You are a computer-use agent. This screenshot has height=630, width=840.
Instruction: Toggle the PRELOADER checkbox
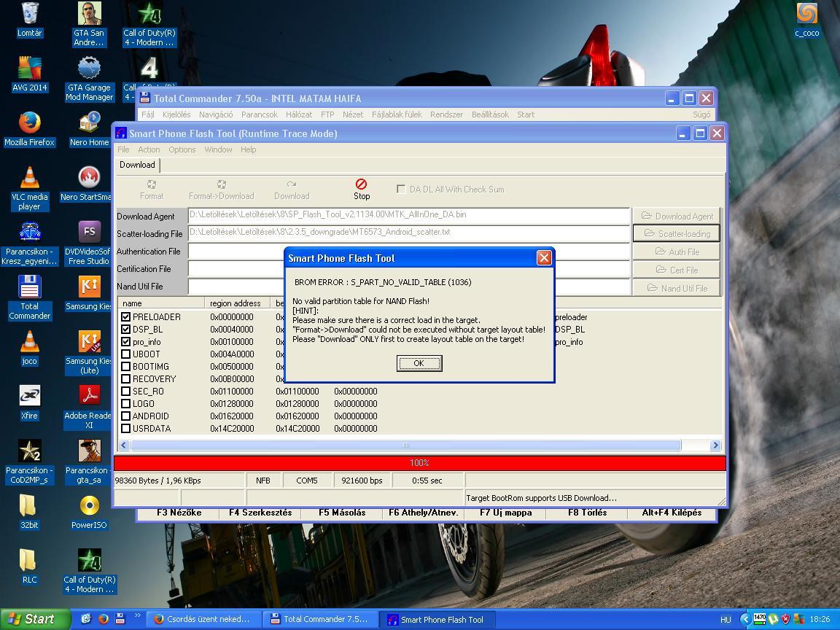(126, 317)
